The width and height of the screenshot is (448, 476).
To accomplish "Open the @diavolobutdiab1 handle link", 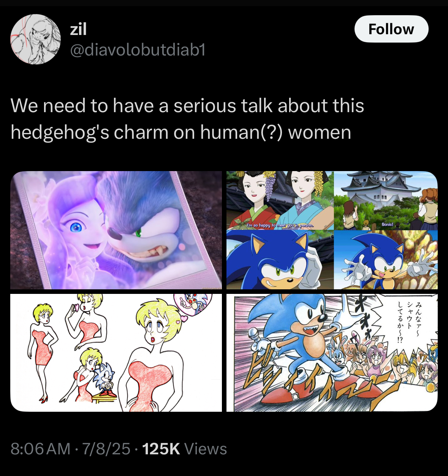I will tap(138, 49).
